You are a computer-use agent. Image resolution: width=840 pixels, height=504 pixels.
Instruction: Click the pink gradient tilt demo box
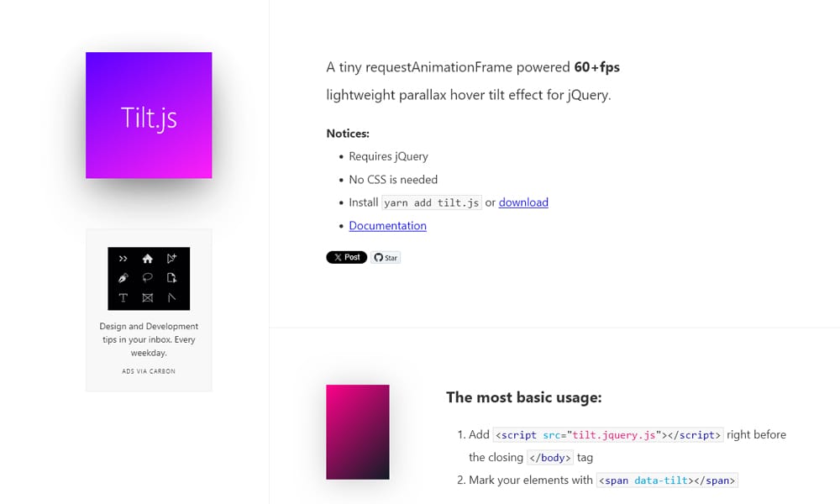[x=358, y=432]
